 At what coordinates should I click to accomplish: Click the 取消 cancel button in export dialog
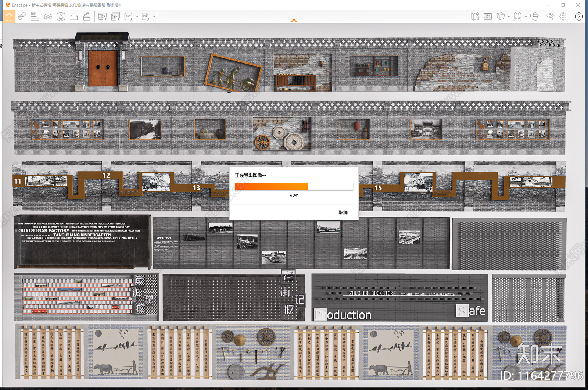click(x=343, y=212)
